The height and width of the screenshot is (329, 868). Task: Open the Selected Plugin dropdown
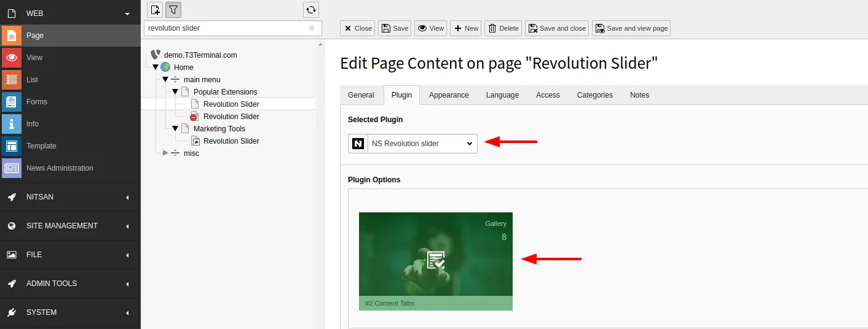coord(422,144)
